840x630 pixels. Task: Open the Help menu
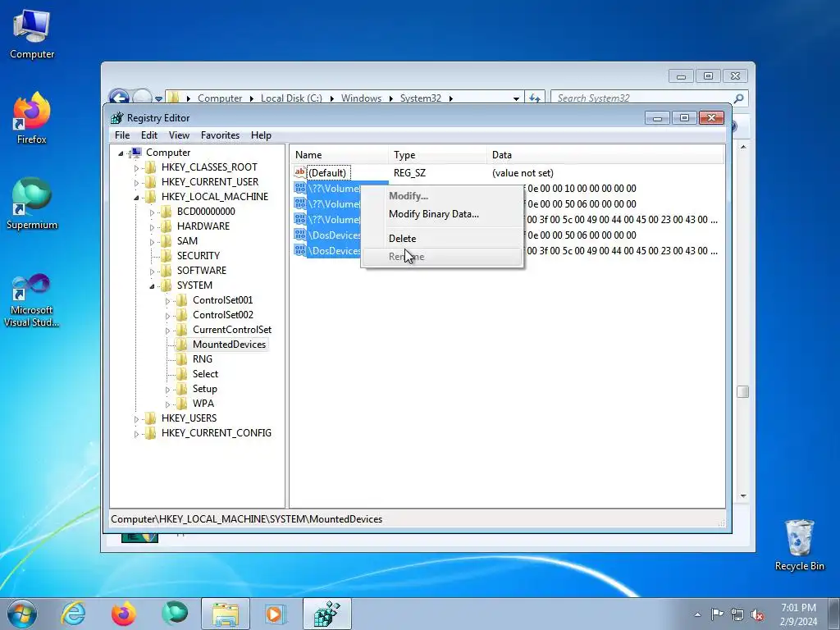[x=261, y=135]
